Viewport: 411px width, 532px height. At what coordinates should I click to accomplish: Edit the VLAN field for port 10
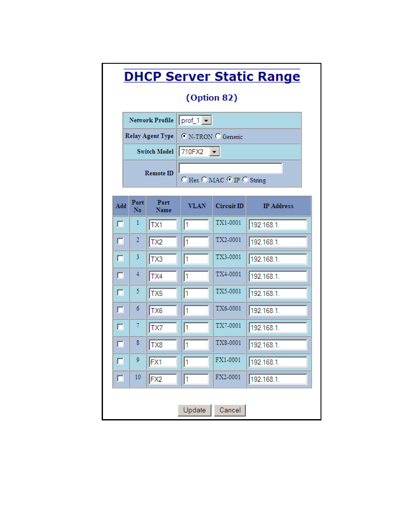(196, 380)
